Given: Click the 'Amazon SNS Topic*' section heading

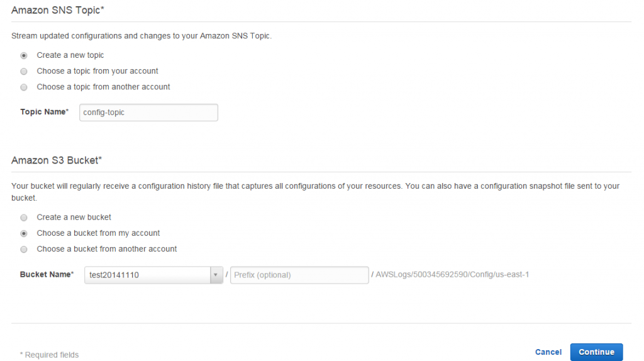Looking at the screenshot, I should [x=58, y=10].
